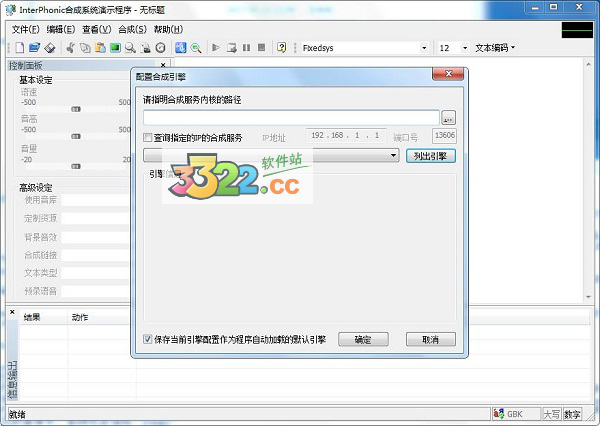Click the Open file folder icon
This screenshot has height=426, width=600.
tap(34, 48)
